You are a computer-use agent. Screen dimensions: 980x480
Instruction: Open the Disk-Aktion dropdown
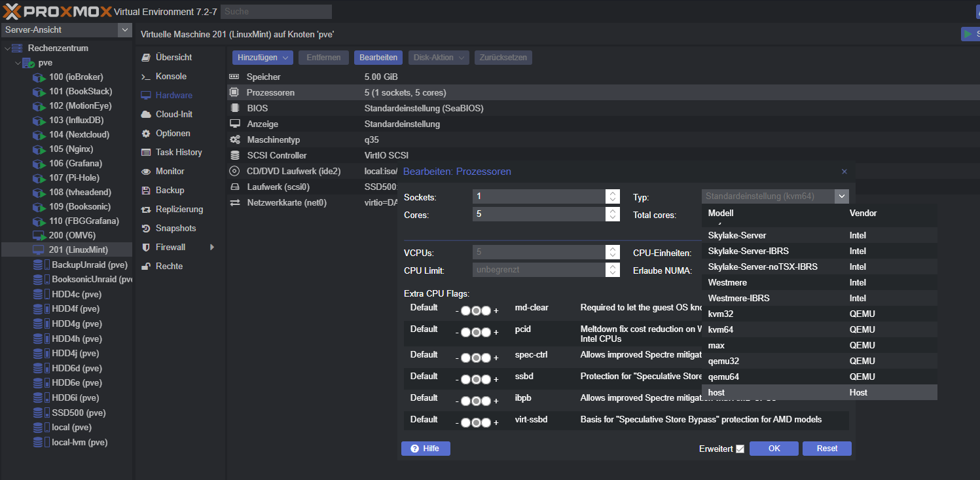439,58
